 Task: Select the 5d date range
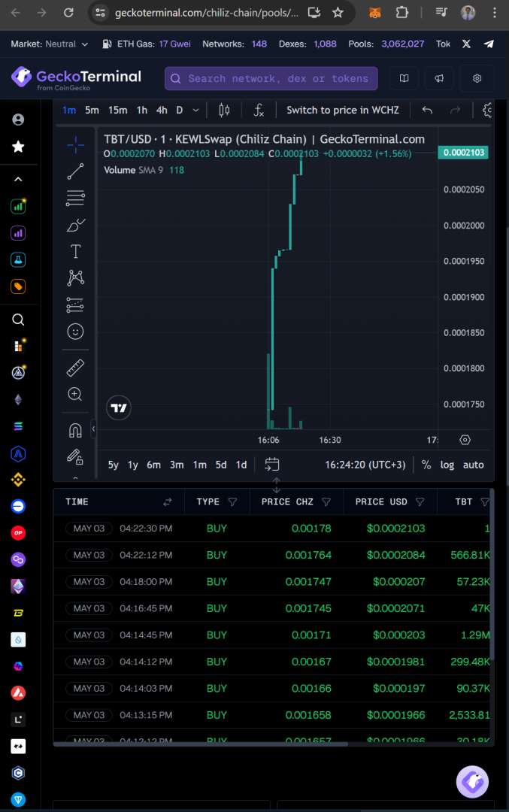click(x=221, y=465)
